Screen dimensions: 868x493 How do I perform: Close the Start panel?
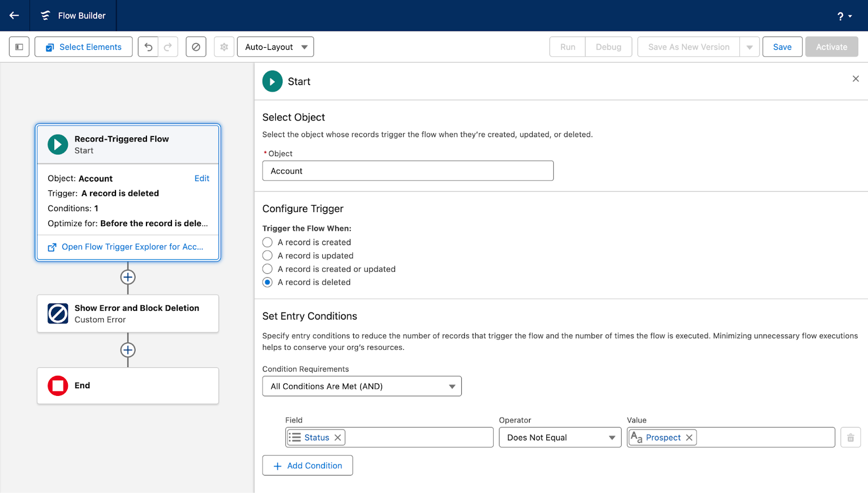pos(856,79)
